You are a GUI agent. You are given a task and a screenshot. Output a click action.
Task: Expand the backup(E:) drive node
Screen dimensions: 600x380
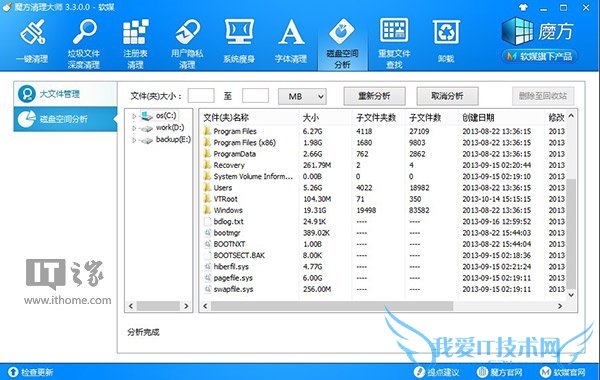134,140
